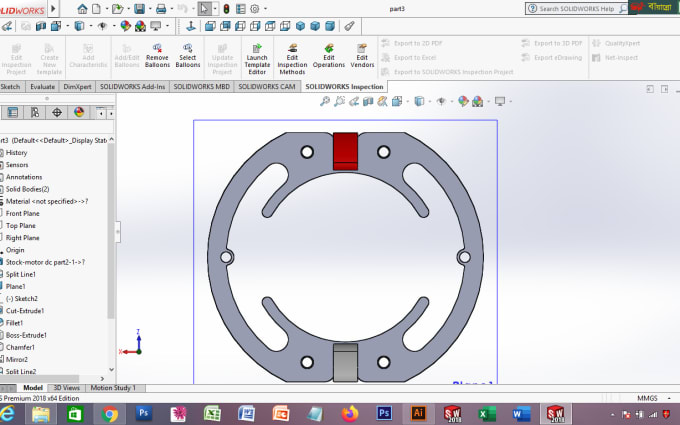Open the dropdown arrow next to New

coord(105,8)
